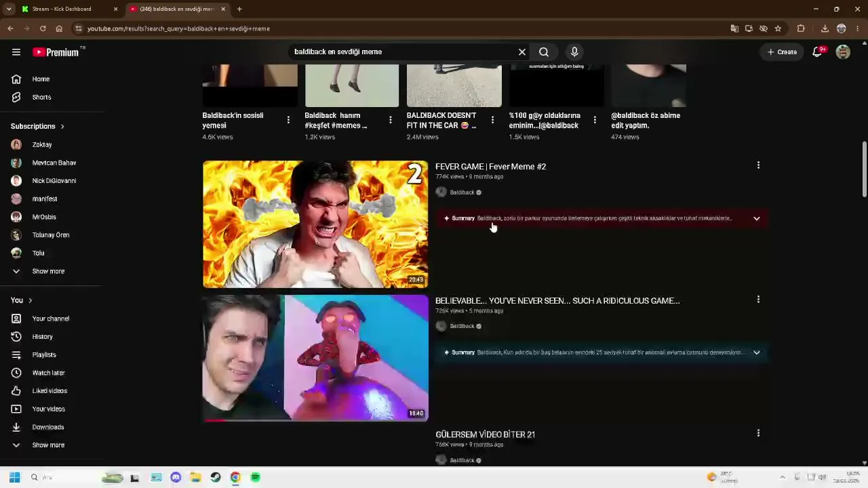Expand the Subscriptions section arrow
Screen dimensions: 868x488
point(62,126)
